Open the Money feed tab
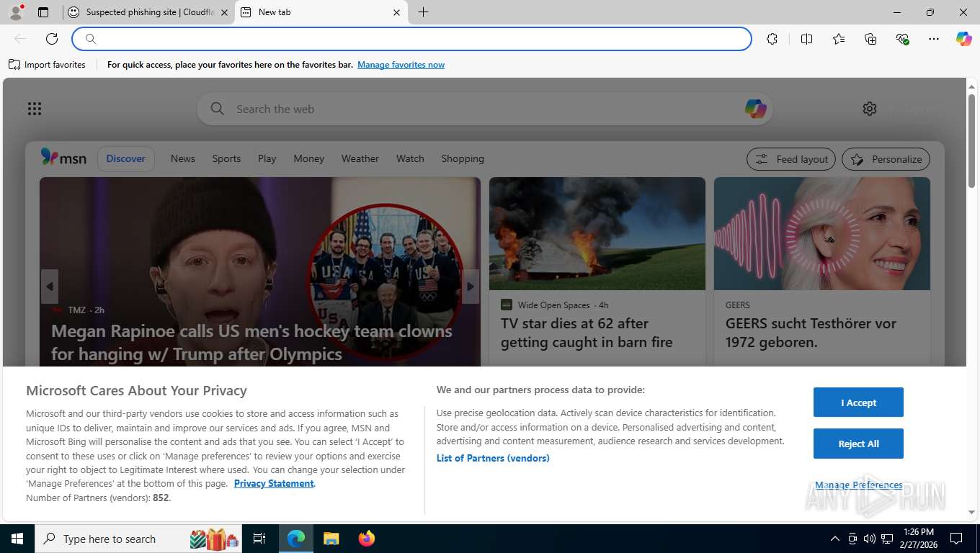 309,158
